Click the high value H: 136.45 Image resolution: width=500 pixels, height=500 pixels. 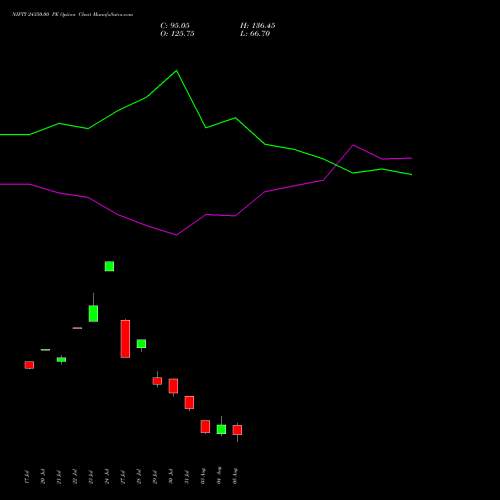pyautogui.click(x=258, y=26)
